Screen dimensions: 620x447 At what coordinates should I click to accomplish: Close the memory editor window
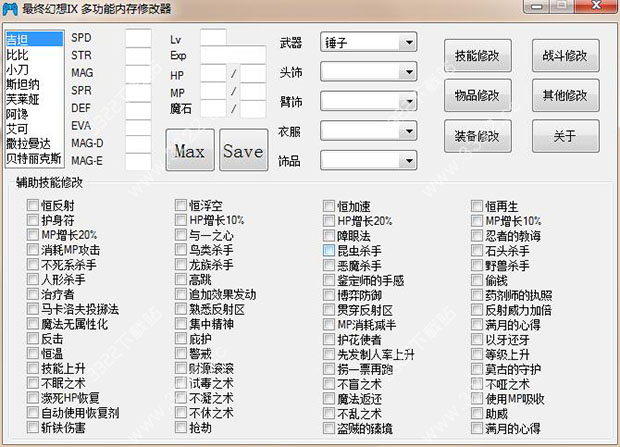click(596, 6)
